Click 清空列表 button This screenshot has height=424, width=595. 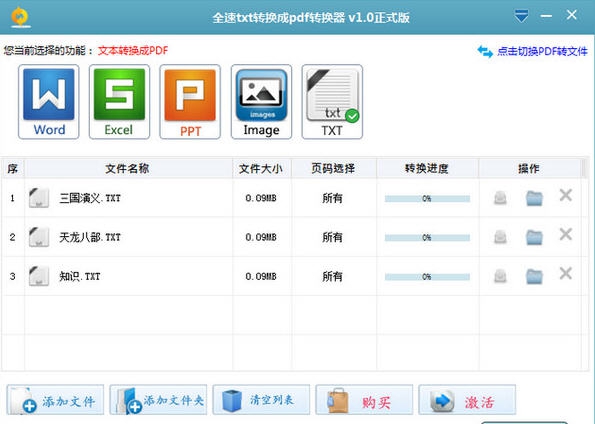[x=261, y=400]
